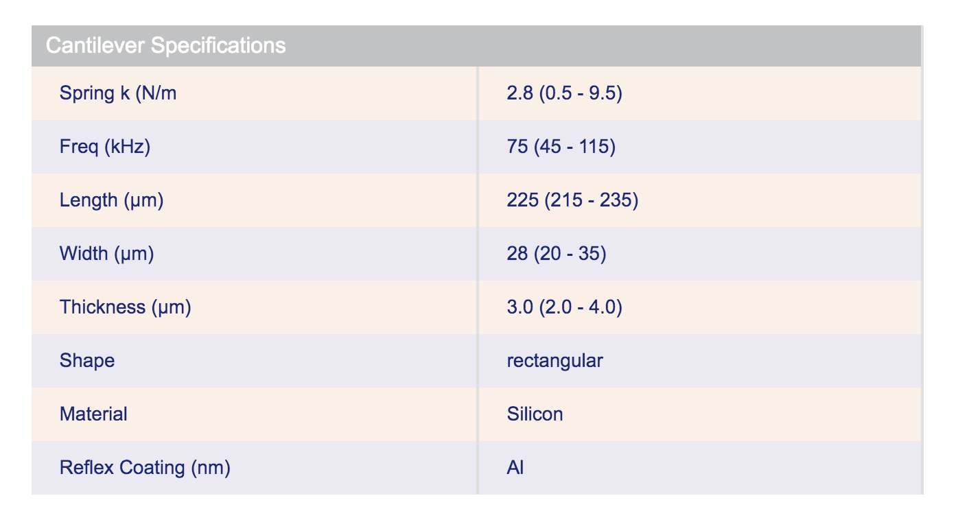Image resolution: width=980 pixels, height=509 pixels.
Task: Select the Length (µm) label
Action: pos(112,200)
